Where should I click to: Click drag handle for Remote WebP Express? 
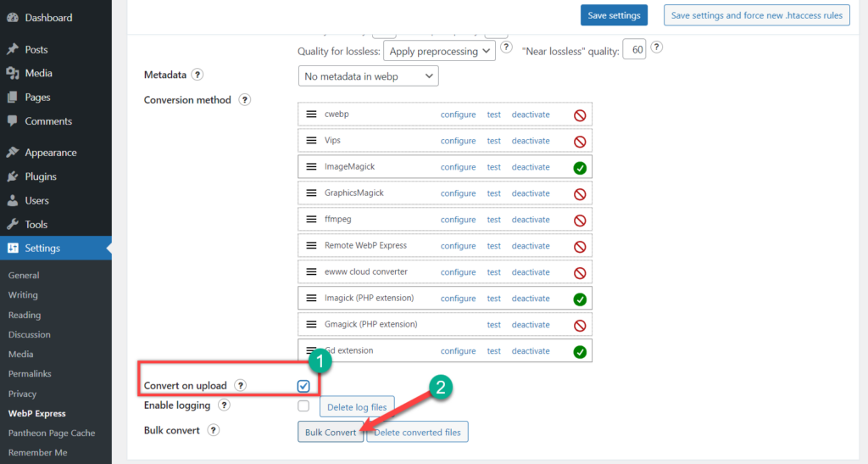click(312, 245)
